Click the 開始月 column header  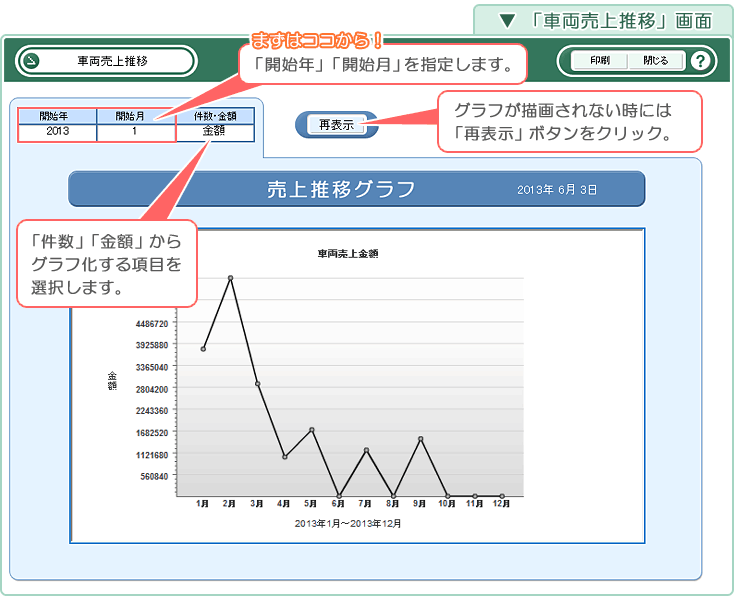pos(135,116)
